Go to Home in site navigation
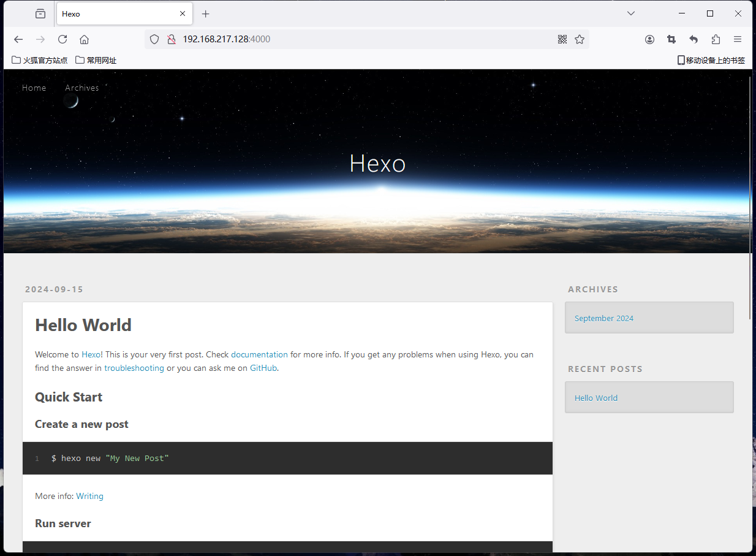Image resolution: width=756 pixels, height=556 pixels. pyautogui.click(x=34, y=88)
